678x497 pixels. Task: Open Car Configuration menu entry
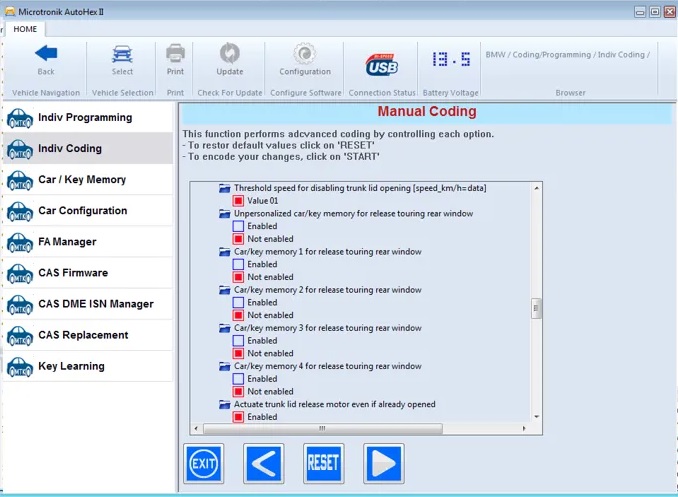click(88, 211)
